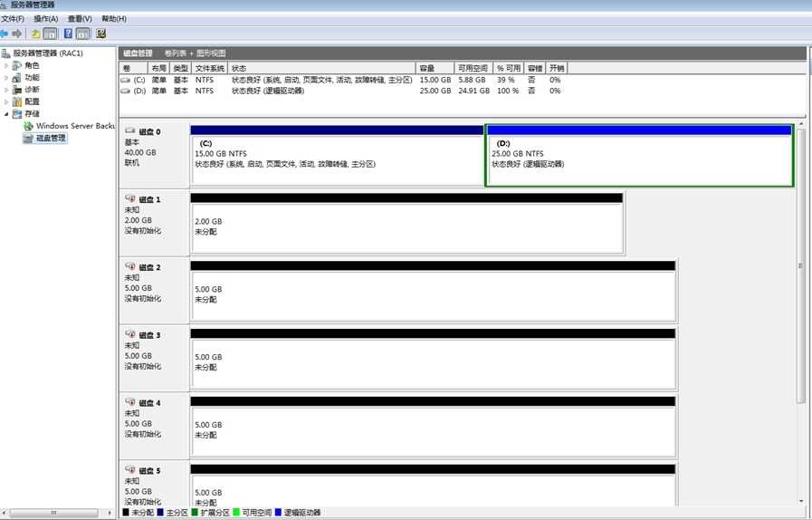Click the (D:) volume drive icon in list
The width and height of the screenshot is (812, 520).
pos(125,91)
